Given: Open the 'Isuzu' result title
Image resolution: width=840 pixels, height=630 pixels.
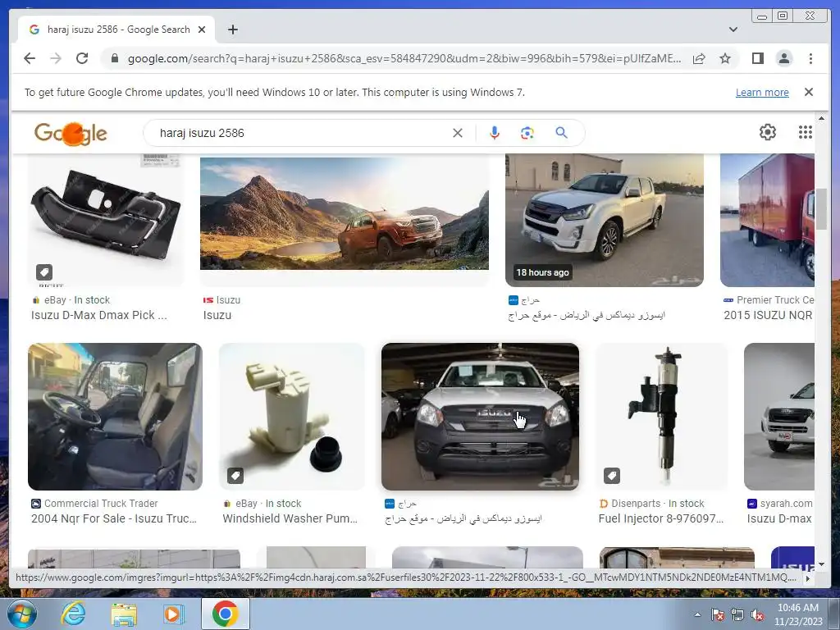Looking at the screenshot, I should coord(217,315).
